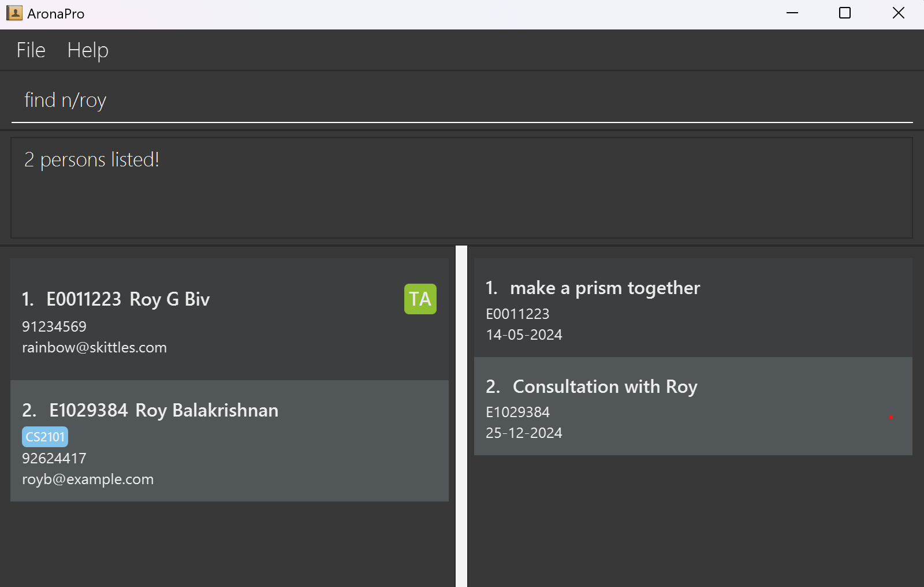
Task: Click the command input field with 'find n/roy'
Action: [462, 101]
